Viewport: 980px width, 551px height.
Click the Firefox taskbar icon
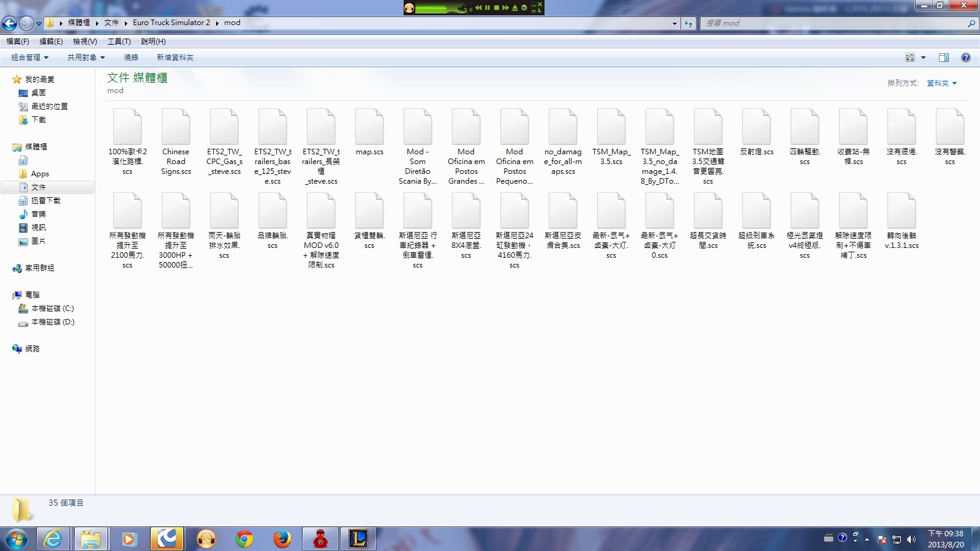tap(282, 539)
